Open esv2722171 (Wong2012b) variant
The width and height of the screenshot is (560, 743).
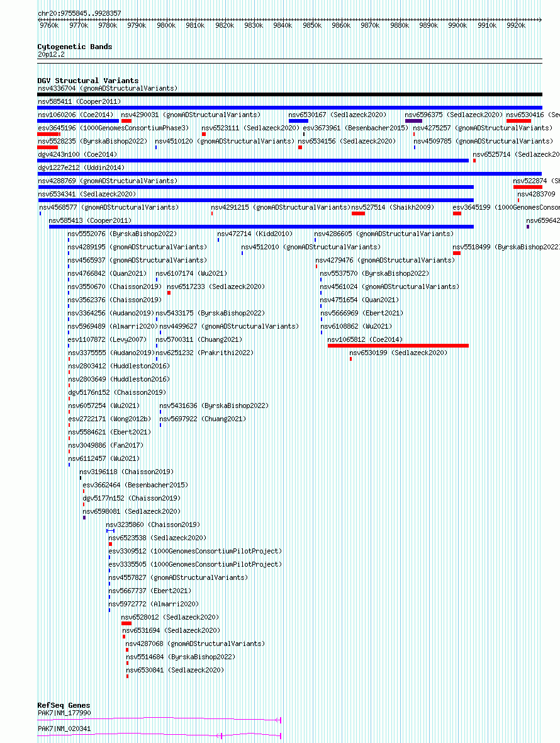110,420
